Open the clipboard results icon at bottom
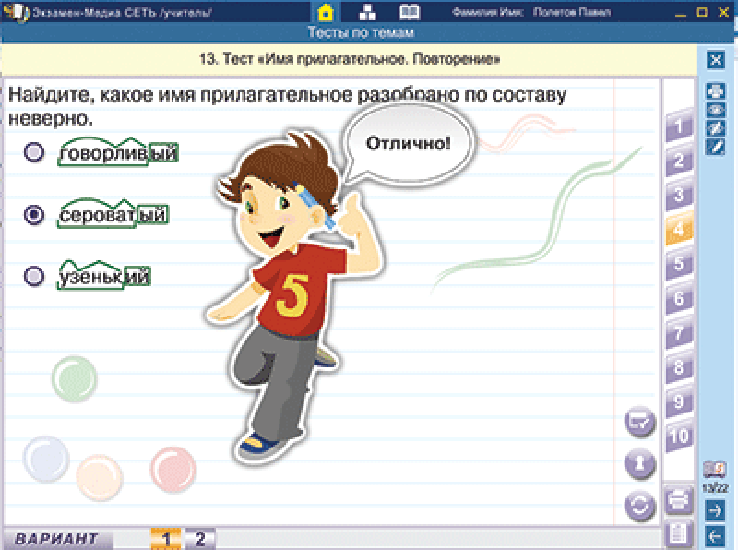 tap(679, 534)
